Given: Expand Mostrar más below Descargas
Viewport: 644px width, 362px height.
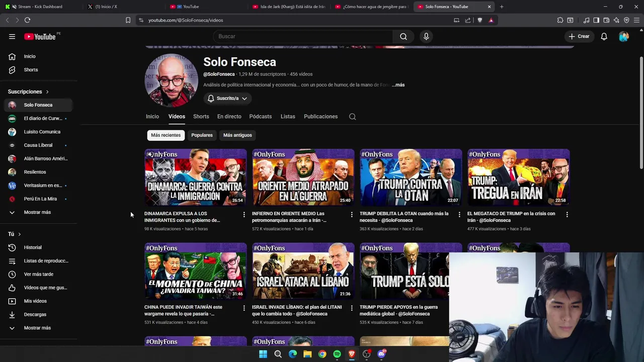Looking at the screenshot, I should pos(38,328).
